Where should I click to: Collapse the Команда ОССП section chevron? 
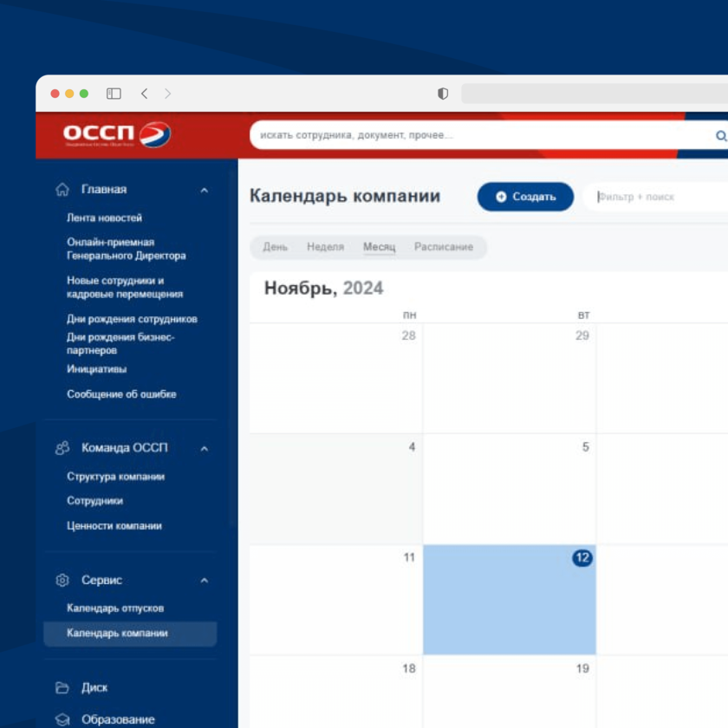(x=205, y=448)
